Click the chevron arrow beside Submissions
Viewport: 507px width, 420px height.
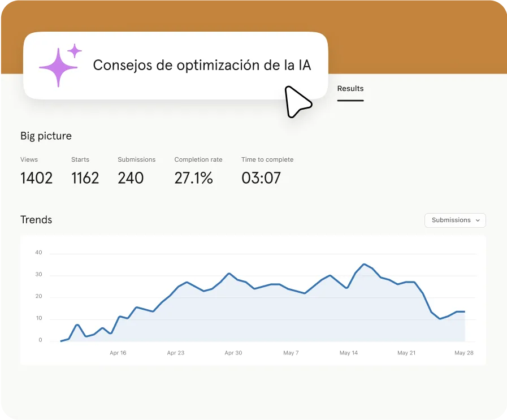[478, 220]
